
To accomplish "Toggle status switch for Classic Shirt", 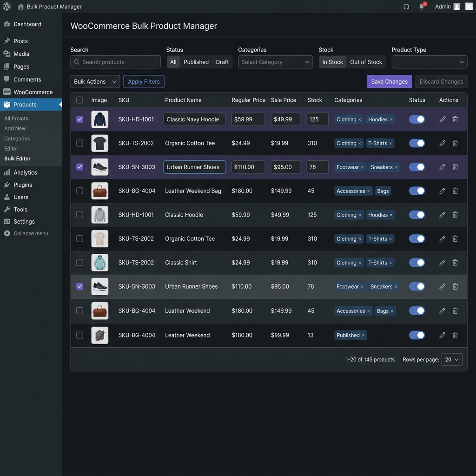I will click(416, 262).
